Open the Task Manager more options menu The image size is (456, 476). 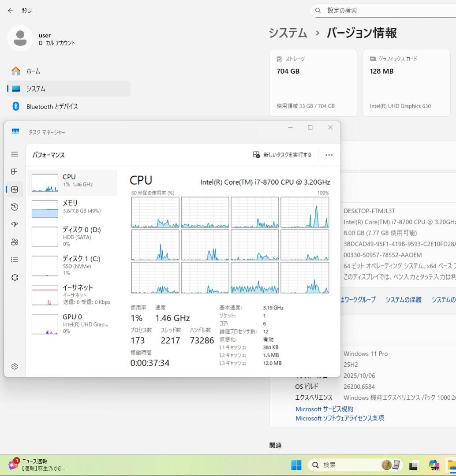tap(329, 155)
